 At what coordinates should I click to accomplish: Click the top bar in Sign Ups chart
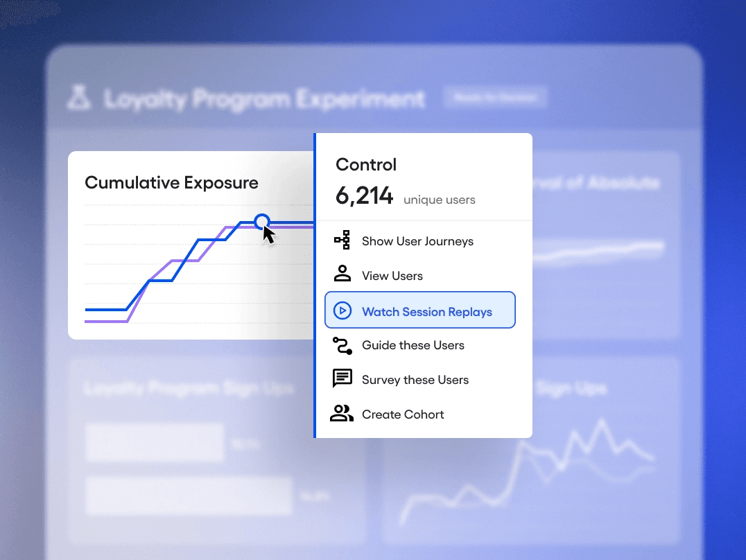point(155,444)
